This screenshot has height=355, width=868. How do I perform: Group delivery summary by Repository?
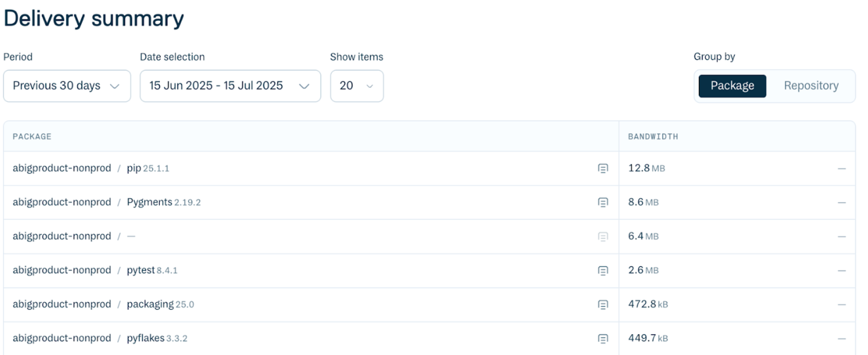[x=811, y=86]
